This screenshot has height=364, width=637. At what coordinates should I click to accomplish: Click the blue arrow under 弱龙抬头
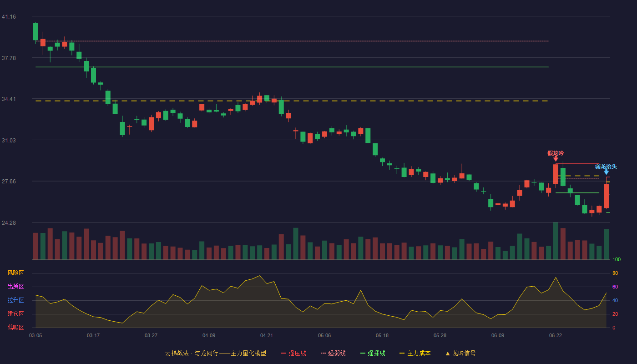(x=606, y=172)
